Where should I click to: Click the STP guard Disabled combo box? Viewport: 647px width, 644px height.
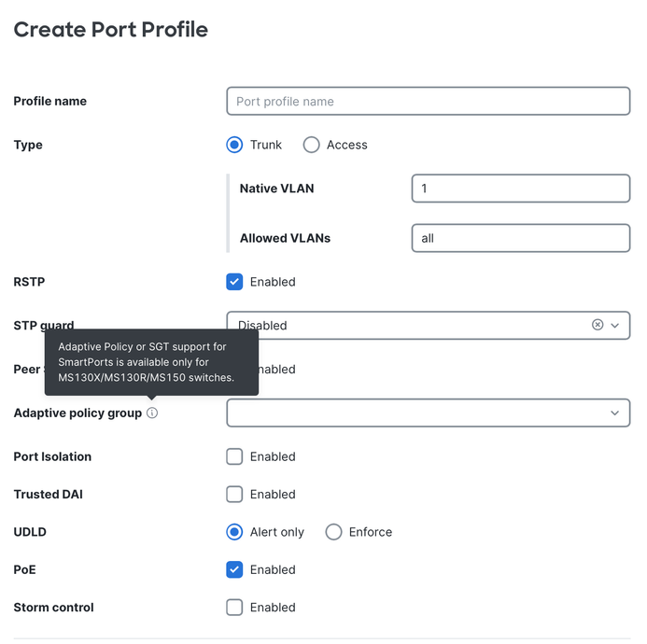click(x=428, y=326)
